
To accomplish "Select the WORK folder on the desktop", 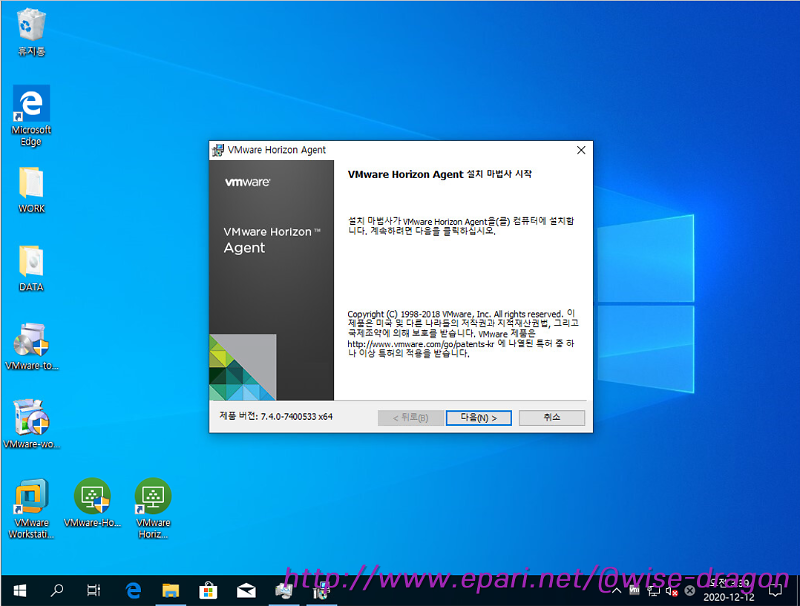I will [x=32, y=190].
